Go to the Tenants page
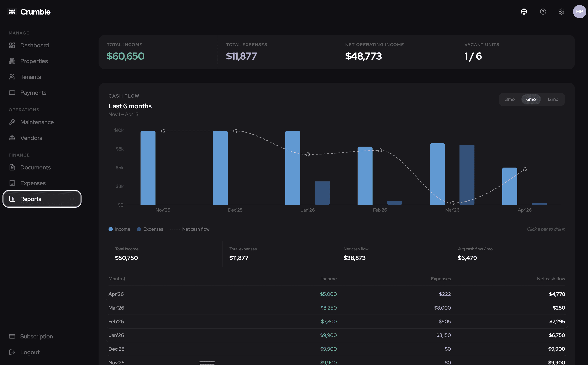The width and height of the screenshot is (588, 365). tap(30, 77)
